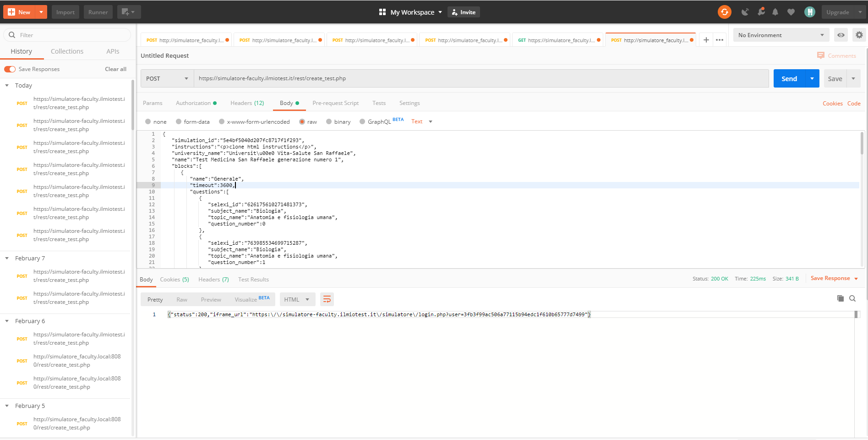Viewport: 868px width, 440px height.
Task: Click the history Filter input field
Action: coord(67,35)
